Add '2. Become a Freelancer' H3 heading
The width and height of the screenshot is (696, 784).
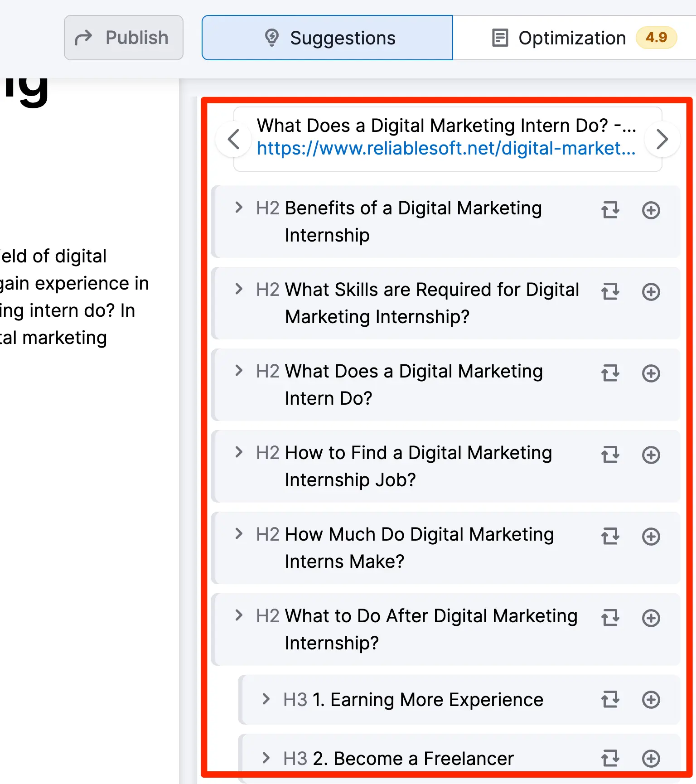pos(651,759)
